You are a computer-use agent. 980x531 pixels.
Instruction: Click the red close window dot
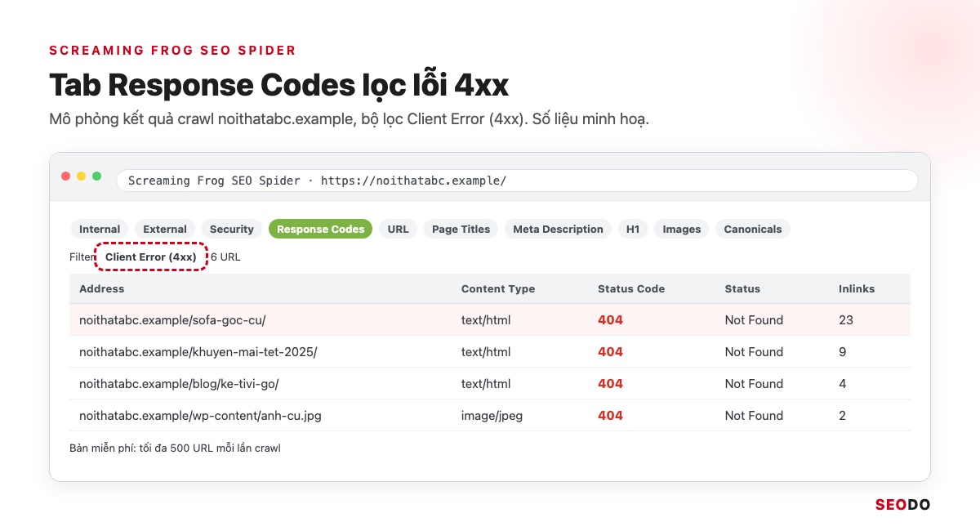coord(66,176)
